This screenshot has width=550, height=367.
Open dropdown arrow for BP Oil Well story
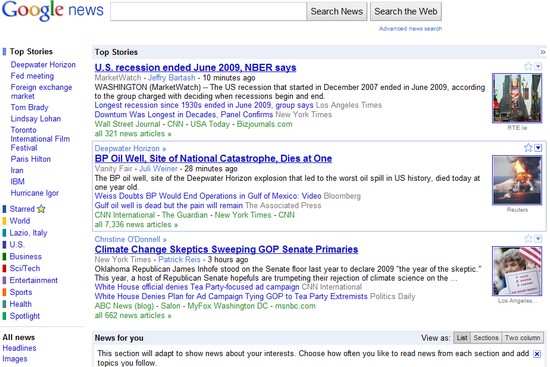[538, 148]
